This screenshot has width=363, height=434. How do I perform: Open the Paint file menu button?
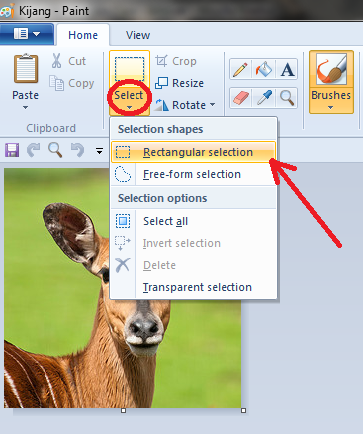pyautogui.click(x=27, y=34)
